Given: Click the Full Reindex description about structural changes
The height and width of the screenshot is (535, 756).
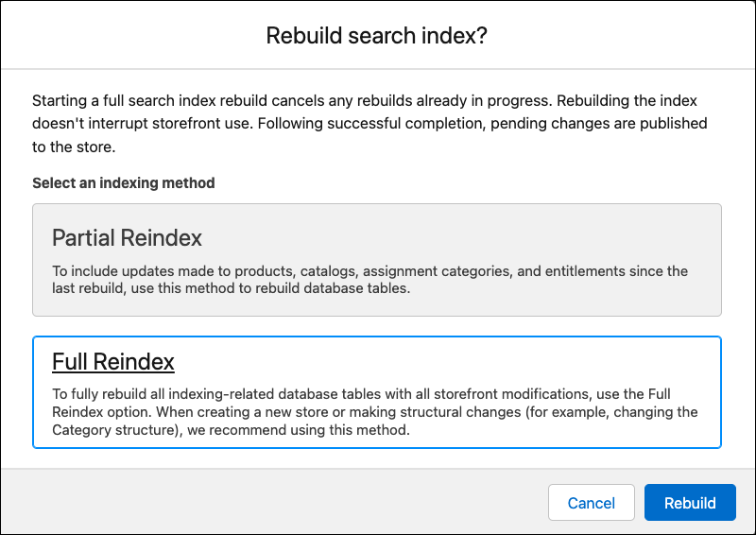Looking at the screenshot, I should 374,411.
